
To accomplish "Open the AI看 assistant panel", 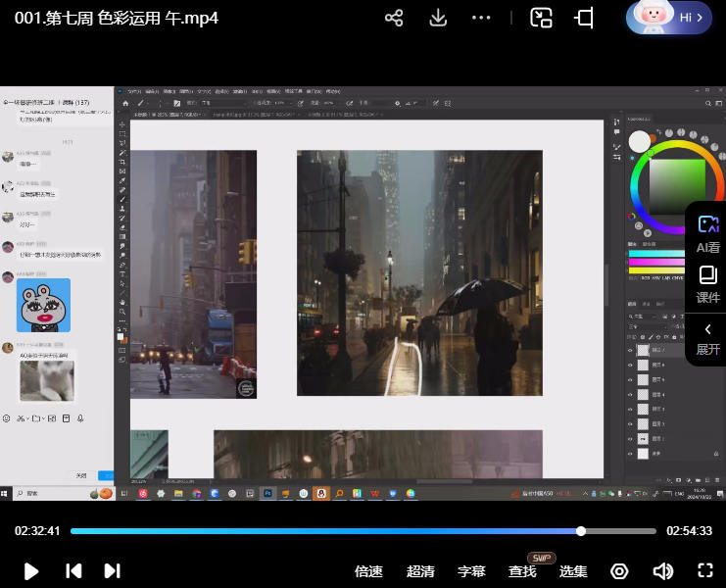I will [x=707, y=234].
